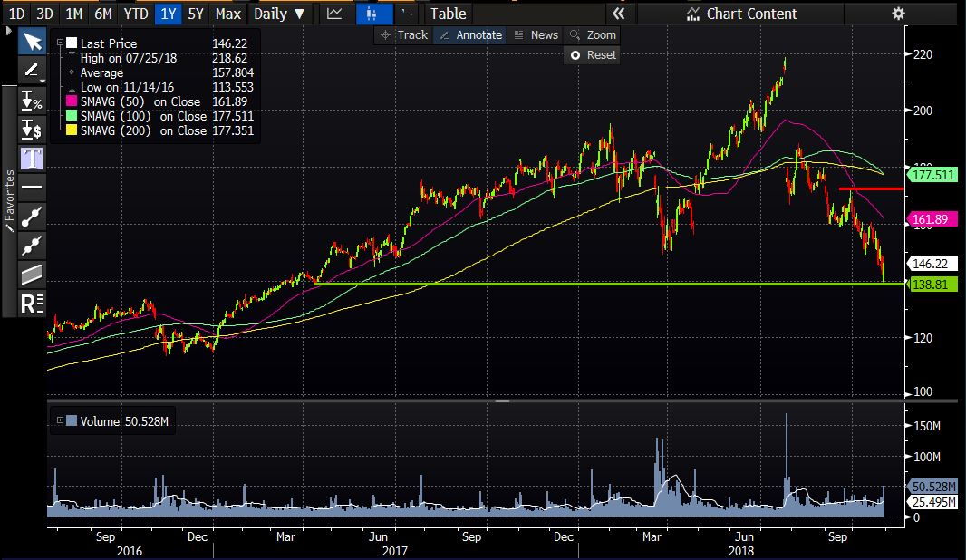Choose the pencil drawing tool

point(32,71)
